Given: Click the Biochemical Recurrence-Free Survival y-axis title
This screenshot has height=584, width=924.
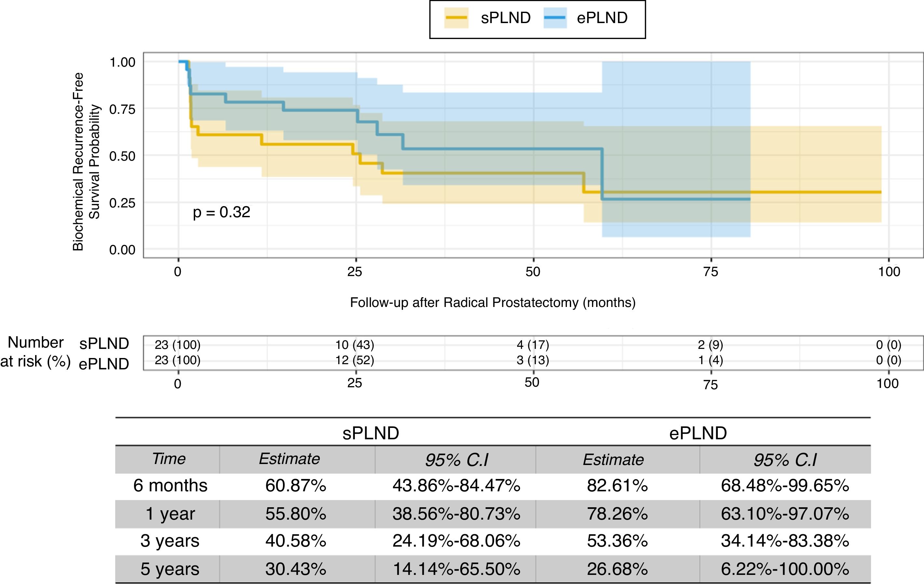Looking at the screenshot, I should pyautogui.click(x=86, y=162).
